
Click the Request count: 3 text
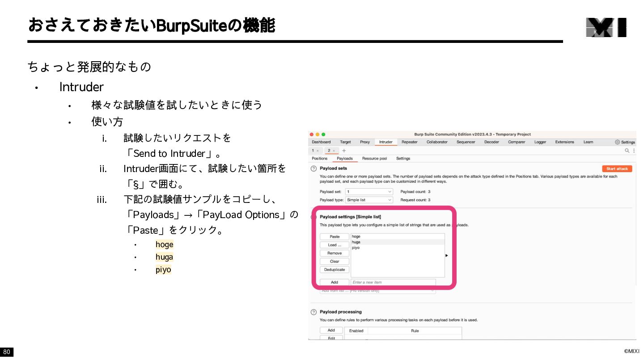(415, 200)
